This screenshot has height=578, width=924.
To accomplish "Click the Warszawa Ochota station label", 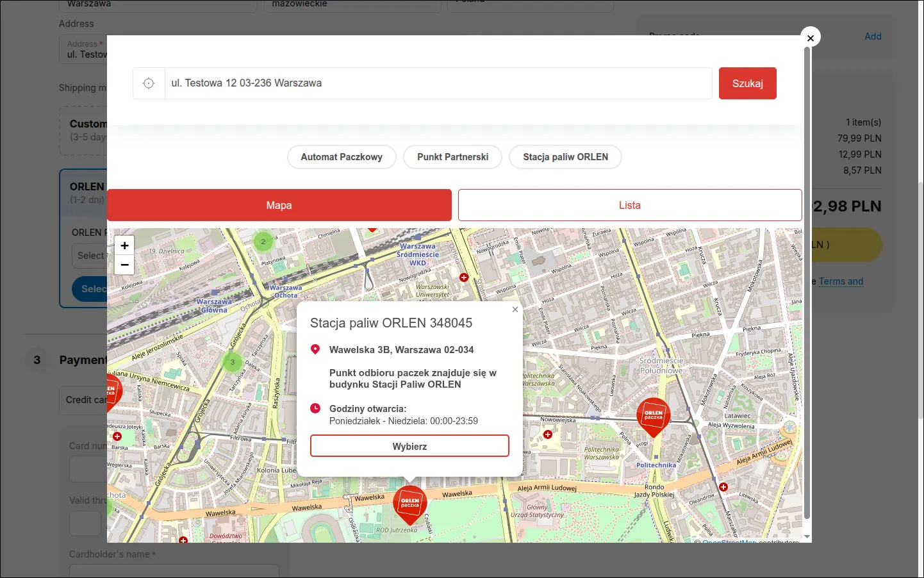I will click(286, 292).
